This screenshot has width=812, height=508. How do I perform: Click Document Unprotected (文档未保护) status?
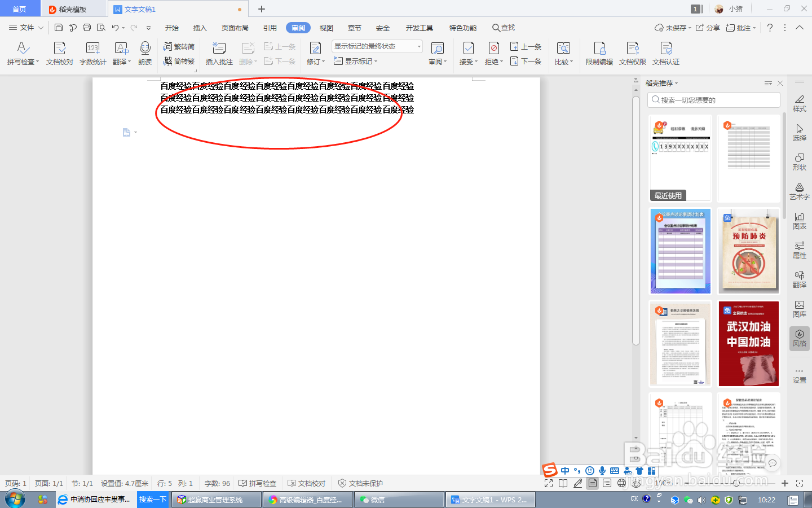point(360,483)
